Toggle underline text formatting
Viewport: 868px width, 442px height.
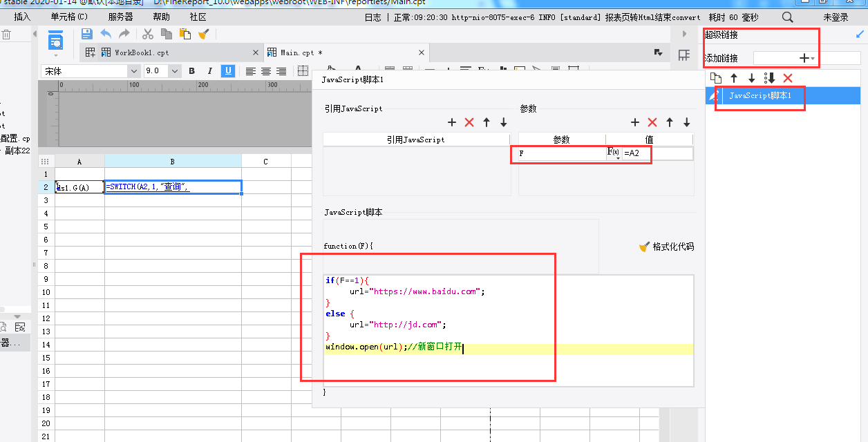coord(227,71)
